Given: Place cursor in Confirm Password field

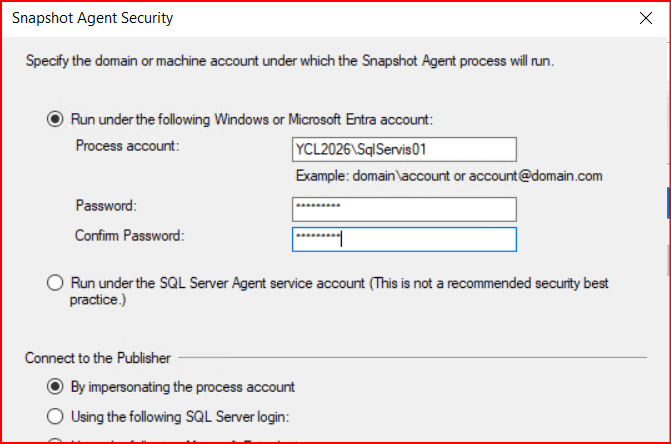Looking at the screenshot, I should tap(404, 239).
